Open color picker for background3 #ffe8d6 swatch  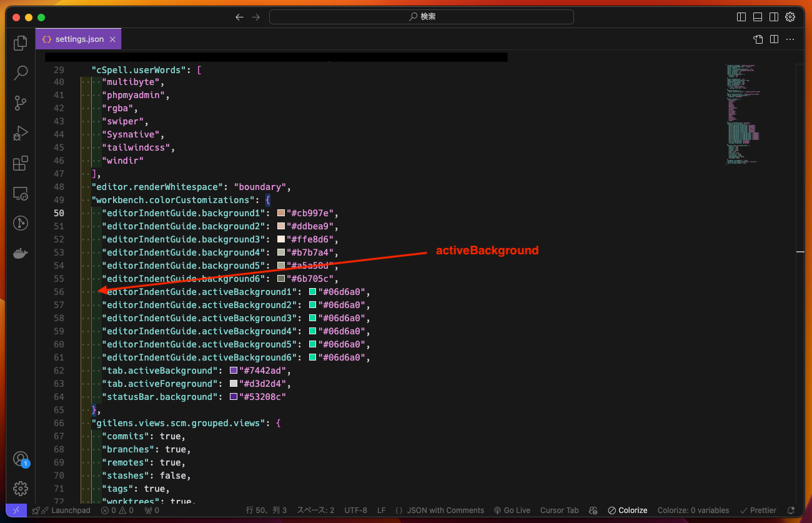[281, 239]
